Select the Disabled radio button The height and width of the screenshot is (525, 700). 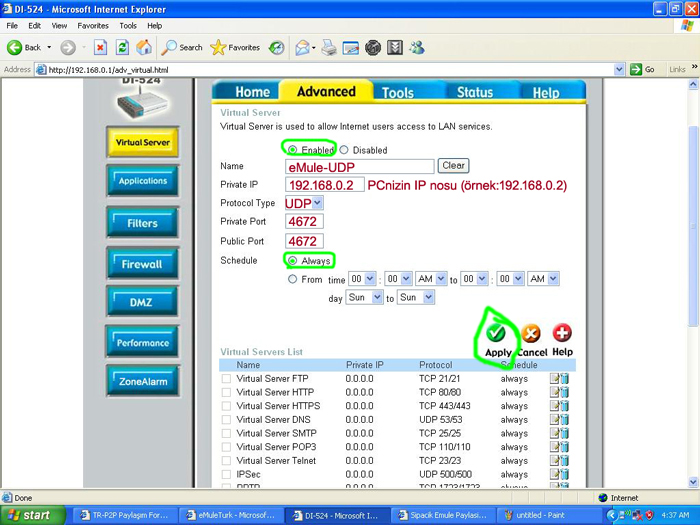point(344,150)
